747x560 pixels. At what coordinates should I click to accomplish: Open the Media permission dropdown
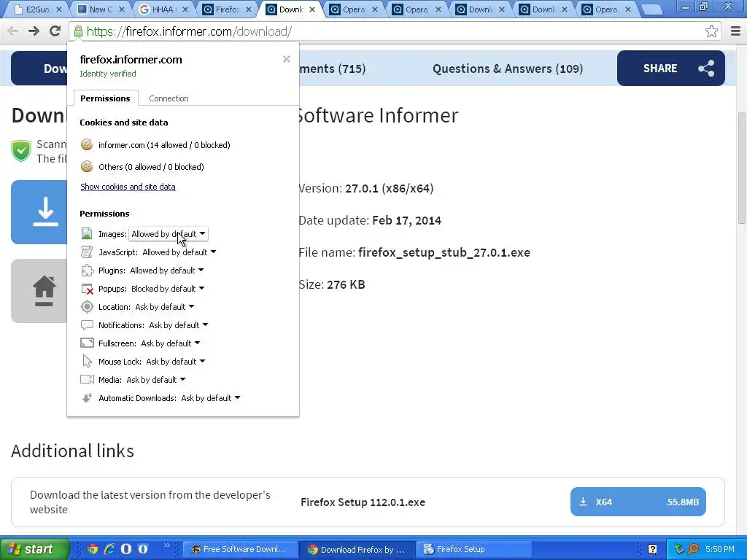(x=156, y=379)
